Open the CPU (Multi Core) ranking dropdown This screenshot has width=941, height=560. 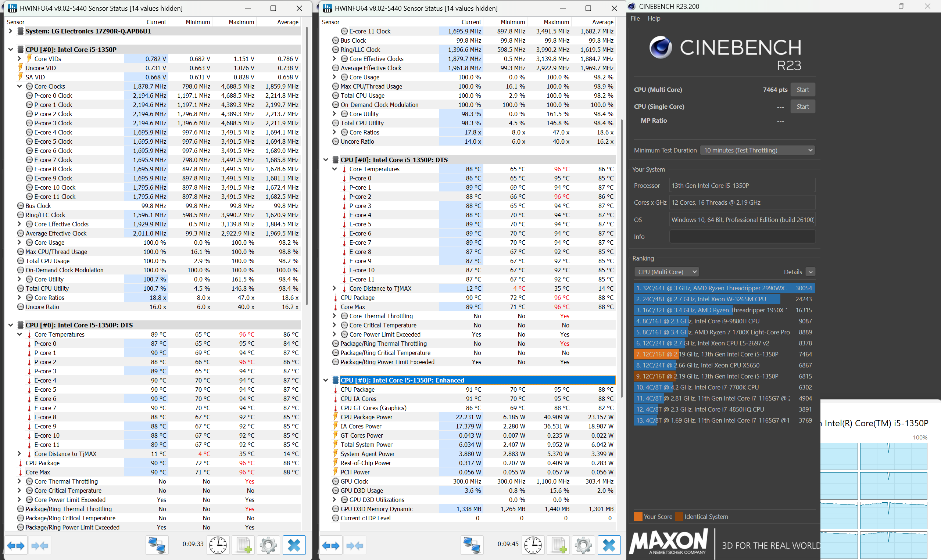click(x=666, y=272)
